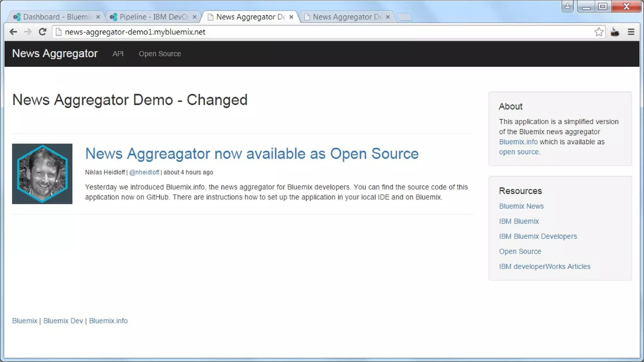
Task: Bookmark page with the star icon
Action: click(599, 32)
